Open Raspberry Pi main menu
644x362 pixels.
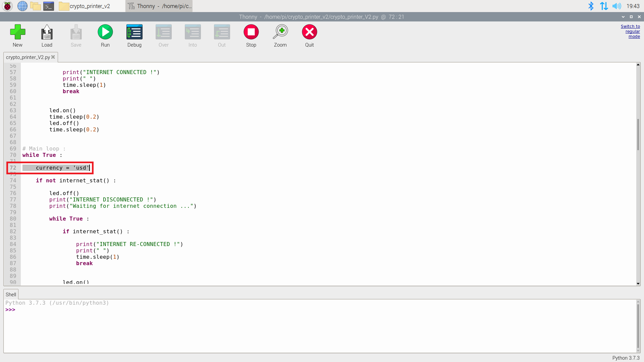[x=7, y=6]
